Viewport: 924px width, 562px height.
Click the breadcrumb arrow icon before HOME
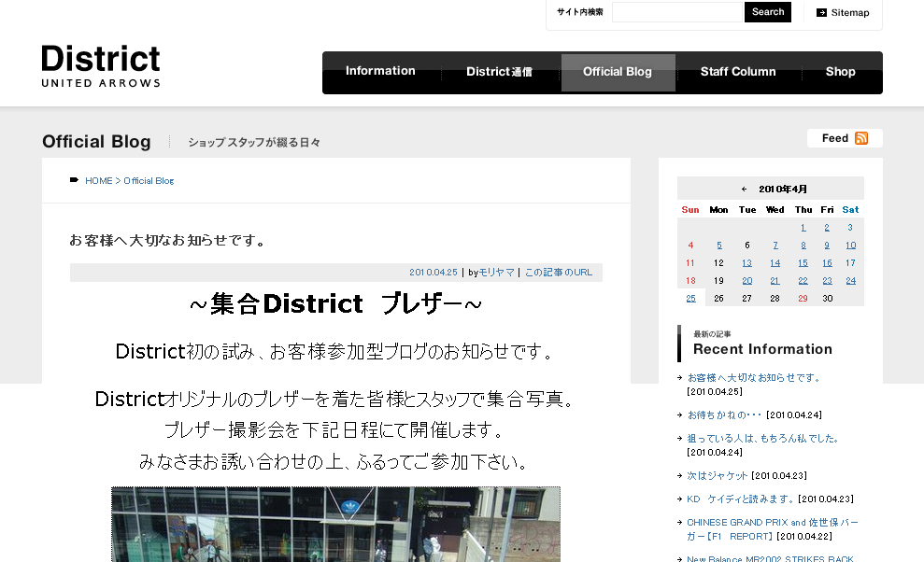tap(75, 180)
